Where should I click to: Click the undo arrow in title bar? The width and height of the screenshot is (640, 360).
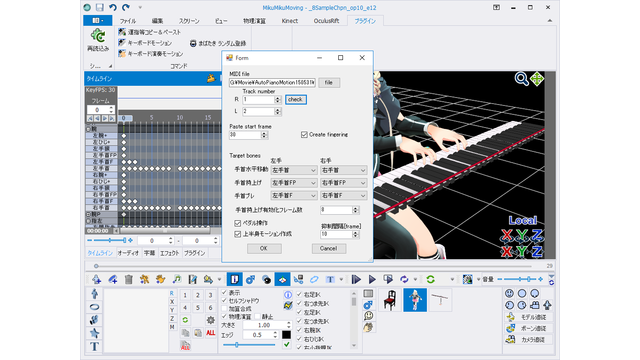tap(113, 7)
